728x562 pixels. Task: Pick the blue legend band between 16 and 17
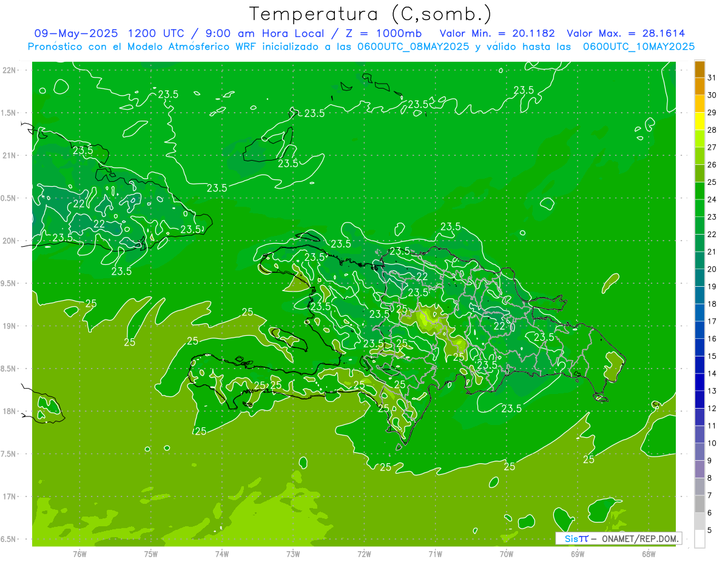pos(699,330)
